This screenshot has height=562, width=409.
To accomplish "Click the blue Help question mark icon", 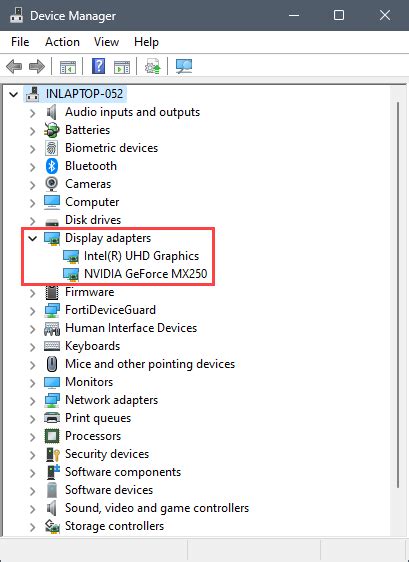I will pos(99,66).
